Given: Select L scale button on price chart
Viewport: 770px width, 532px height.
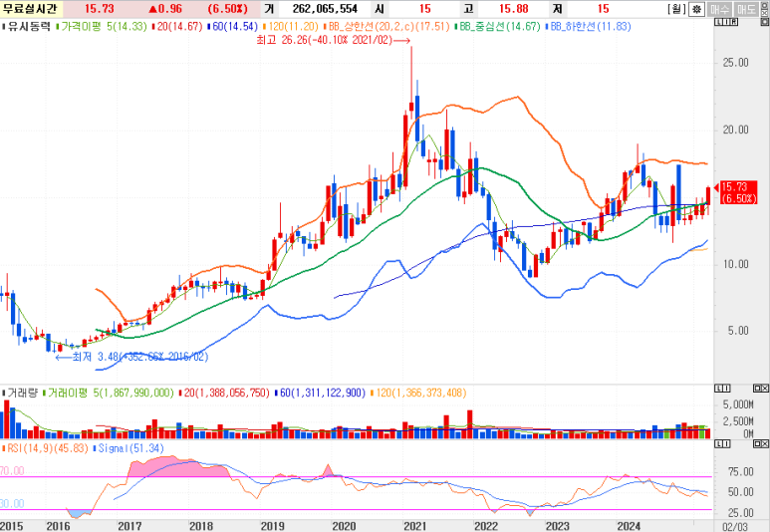Looking at the screenshot, I should (718, 23).
